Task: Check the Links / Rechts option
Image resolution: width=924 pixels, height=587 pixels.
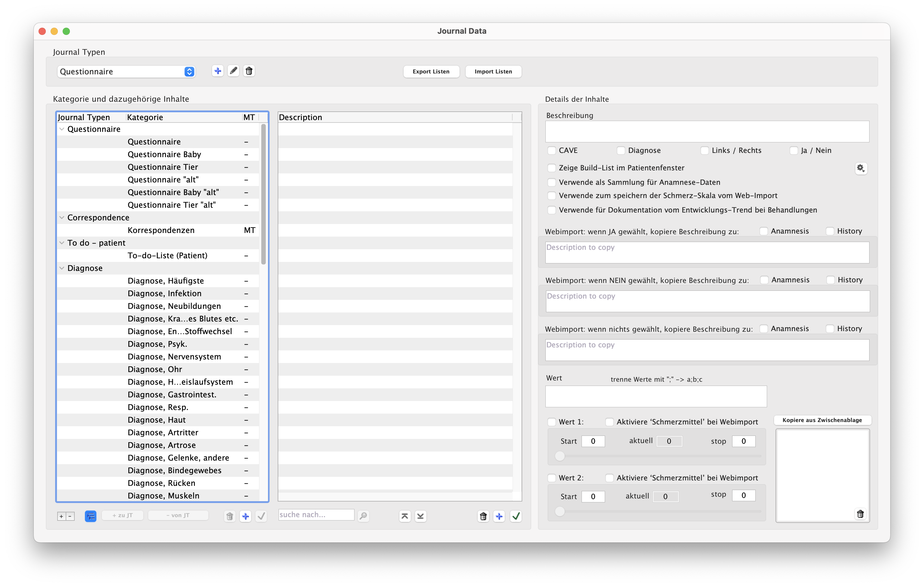Action: [x=704, y=150]
